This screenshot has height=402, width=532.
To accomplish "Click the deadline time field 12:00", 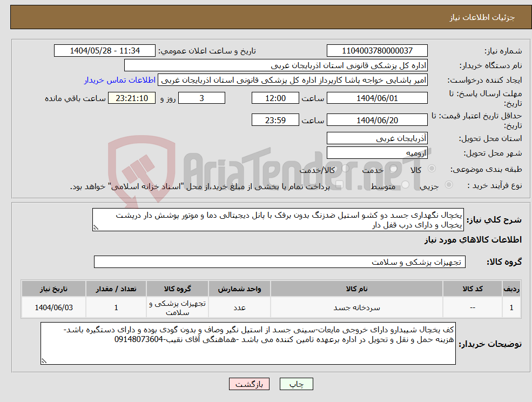I will [x=275, y=98].
